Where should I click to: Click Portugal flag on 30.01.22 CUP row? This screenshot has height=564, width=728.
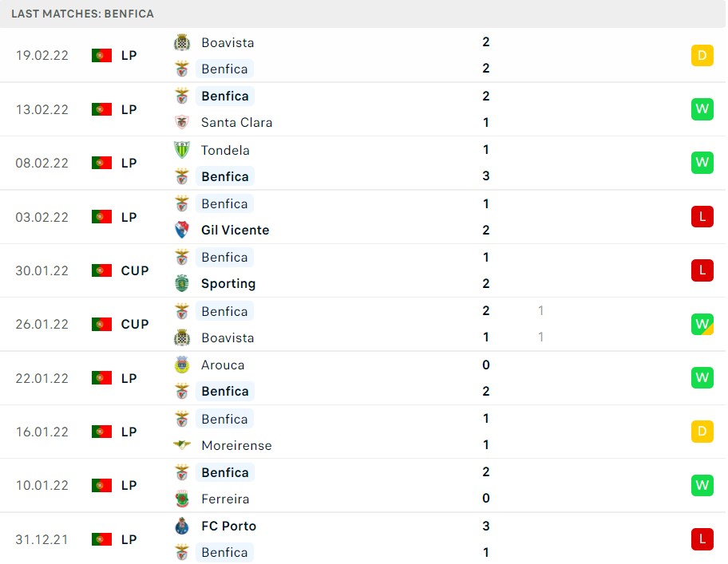[101, 270]
